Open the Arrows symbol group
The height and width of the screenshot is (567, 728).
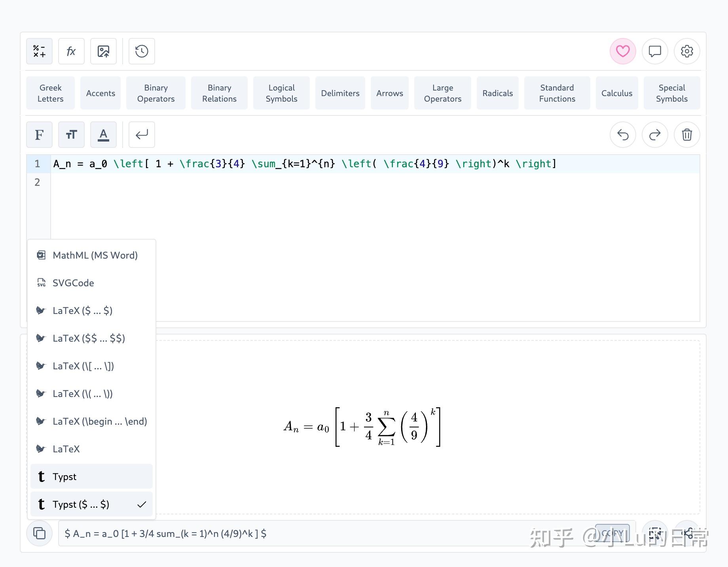coord(390,93)
